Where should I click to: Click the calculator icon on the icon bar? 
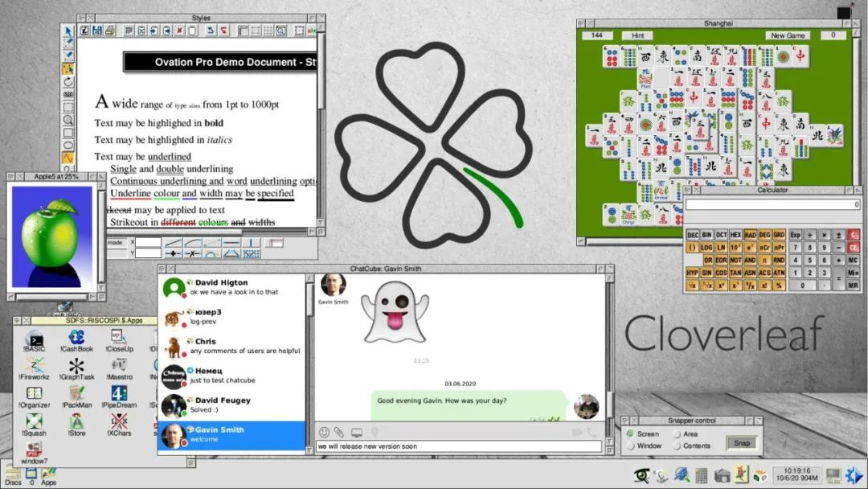point(701,475)
